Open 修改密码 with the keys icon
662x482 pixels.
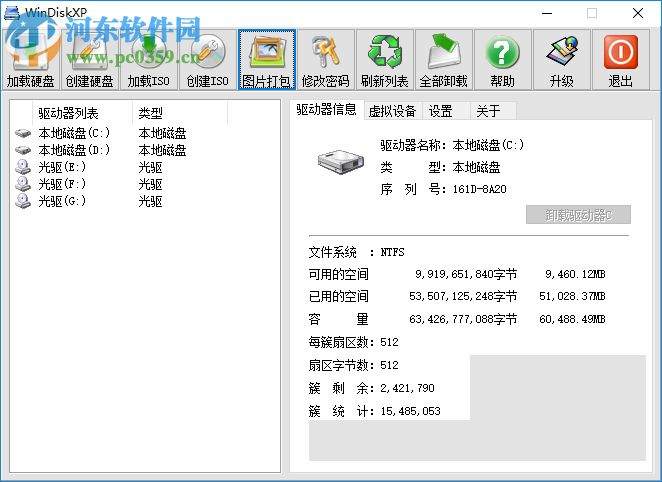(x=326, y=60)
